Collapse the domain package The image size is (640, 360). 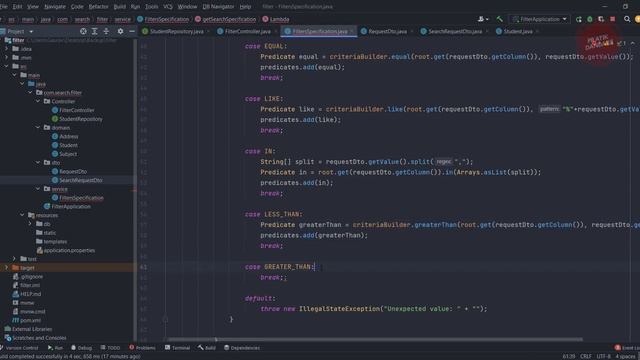pyautogui.click(x=38, y=127)
